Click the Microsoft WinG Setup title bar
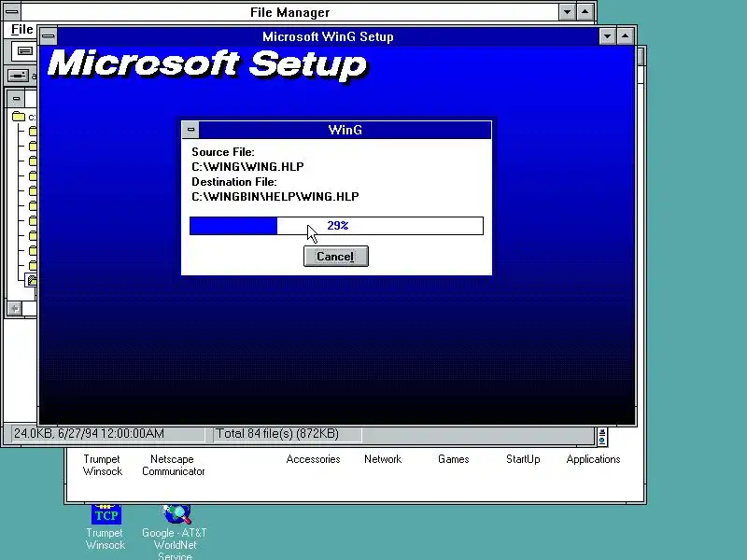 328,36
